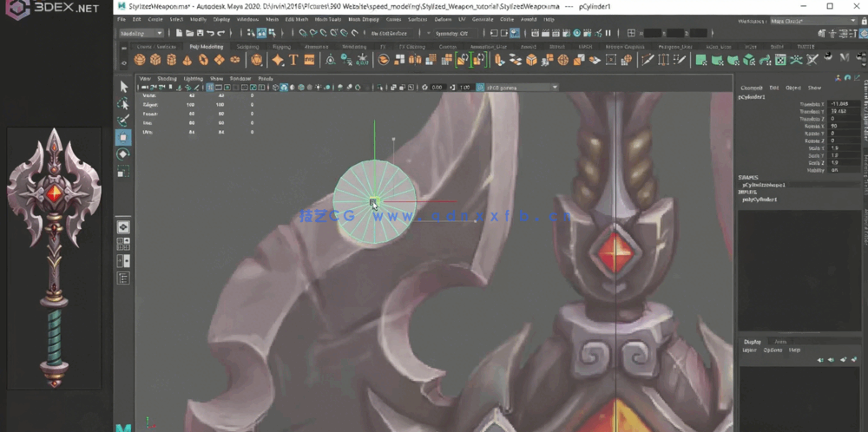Click the Open scene folder icon

pyautogui.click(x=189, y=33)
